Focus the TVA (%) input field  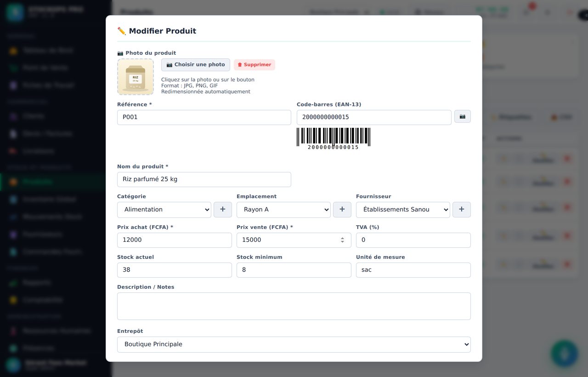pyautogui.click(x=413, y=240)
